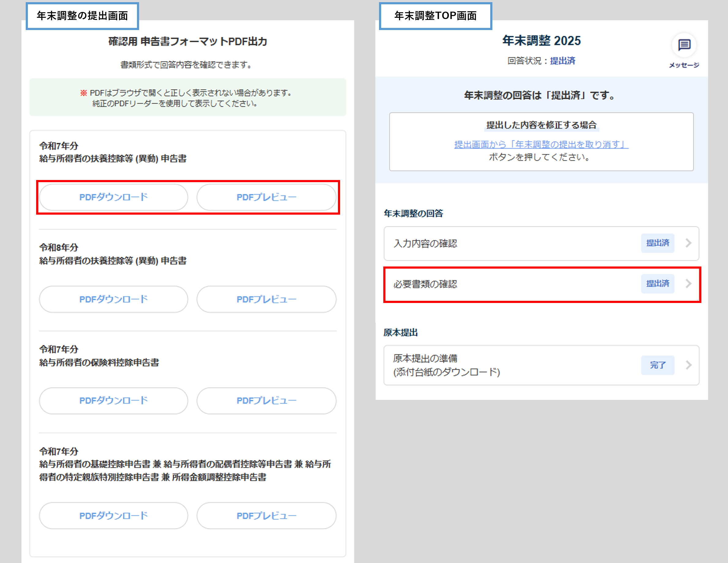Click 提出済 badge on 必要書類の確認
This screenshot has width=728, height=563.
click(x=657, y=284)
